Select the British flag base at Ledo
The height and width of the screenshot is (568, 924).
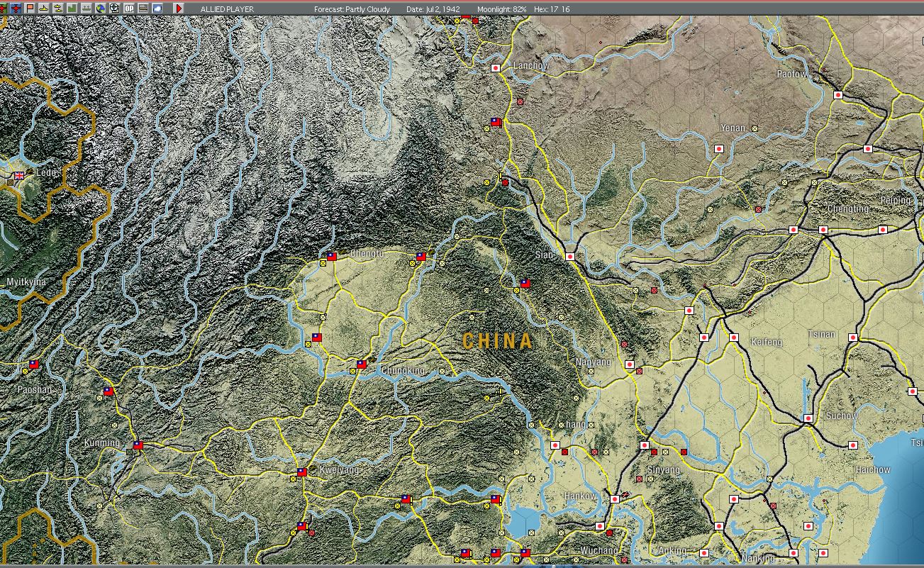(x=19, y=176)
